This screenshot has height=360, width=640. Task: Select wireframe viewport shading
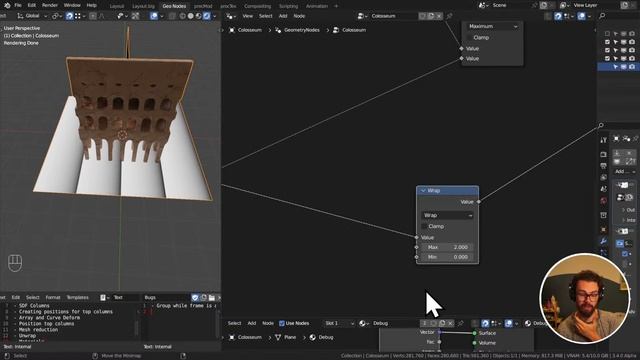pos(182,16)
